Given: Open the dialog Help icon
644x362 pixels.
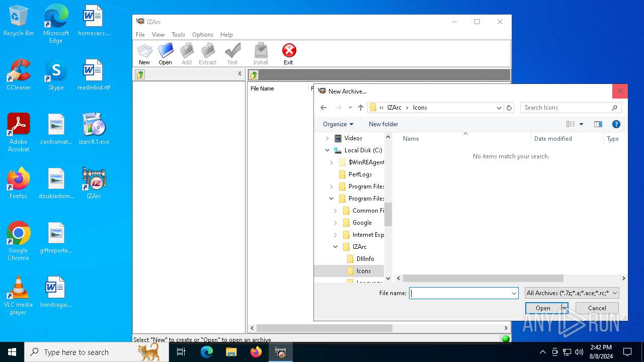Looking at the screenshot, I should pyautogui.click(x=616, y=124).
